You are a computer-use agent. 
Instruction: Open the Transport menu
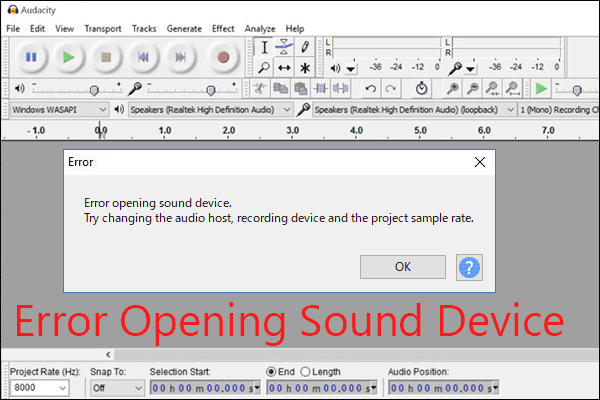(x=103, y=29)
